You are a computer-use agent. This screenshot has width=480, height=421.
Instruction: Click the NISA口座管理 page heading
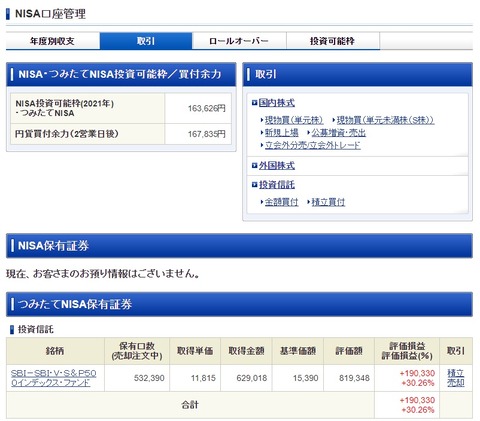coord(50,14)
